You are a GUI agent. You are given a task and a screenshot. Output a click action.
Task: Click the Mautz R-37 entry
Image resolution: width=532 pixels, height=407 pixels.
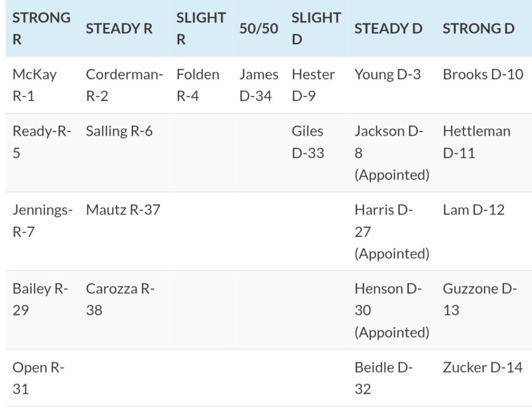[x=123, y=210]
